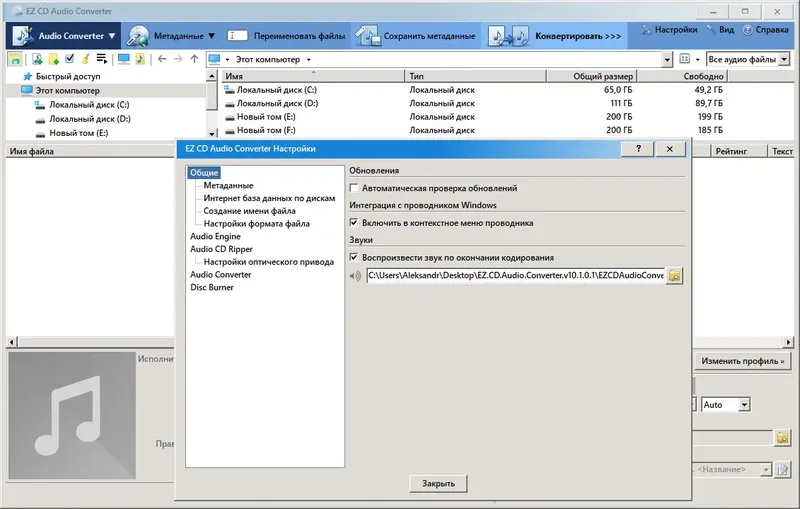Click the add audio file icon
Image resolution: width=800 pixels, height=509 pixels.
(37, 59)
